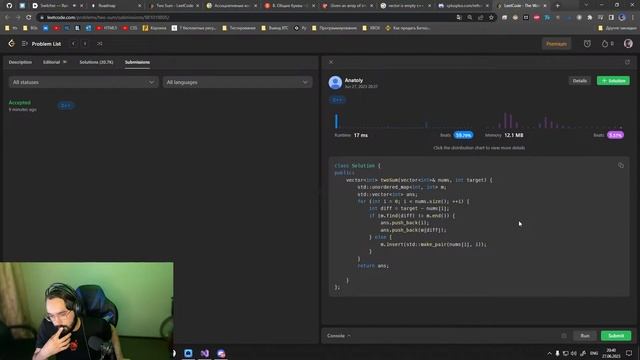The height and width of the screenshot is (360, 640).
Task: Open the All statuses dropdown
Action: point(83,82)
